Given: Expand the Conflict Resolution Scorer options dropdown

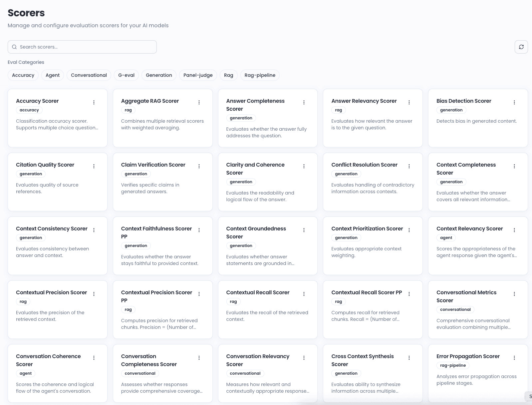Looking at the screenshot, I should click(409, 166).
